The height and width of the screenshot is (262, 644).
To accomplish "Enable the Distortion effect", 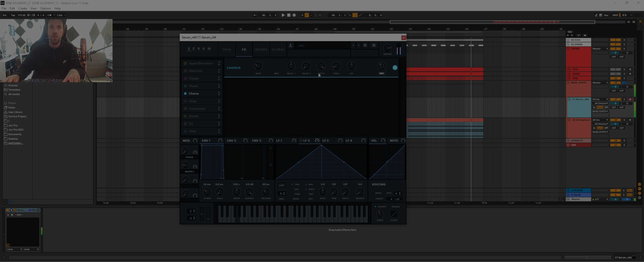I will [185, 71].
